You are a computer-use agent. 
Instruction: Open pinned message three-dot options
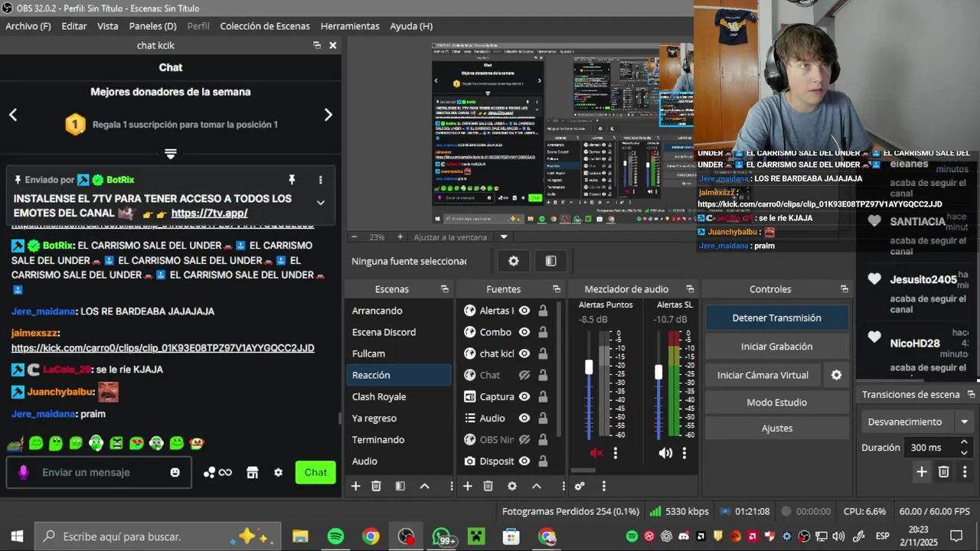tap(320, 180)
